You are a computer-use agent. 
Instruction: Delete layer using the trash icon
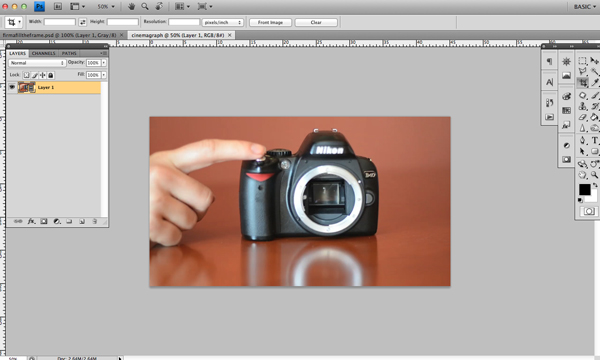pyautogui.click(x=94, y=221)
